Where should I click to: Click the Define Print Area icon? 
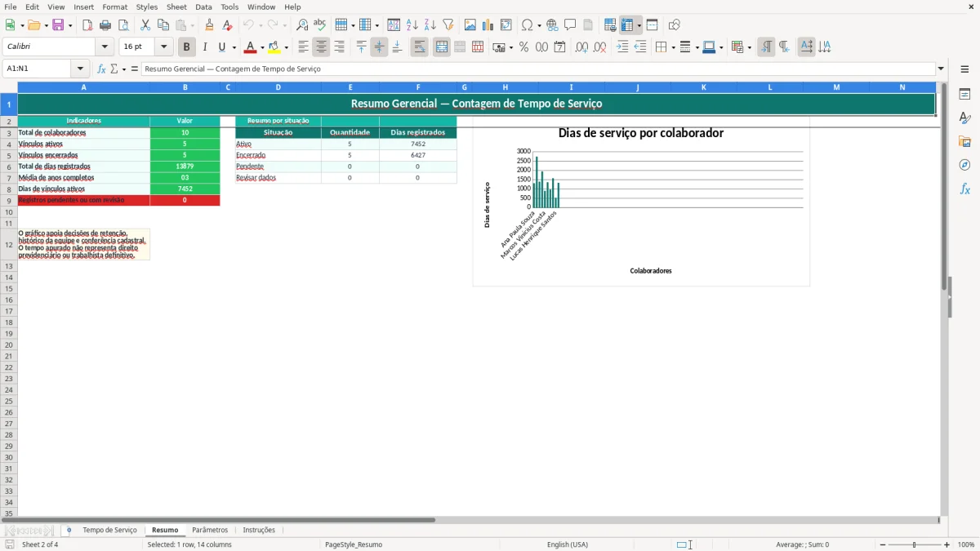pos(610,25)
